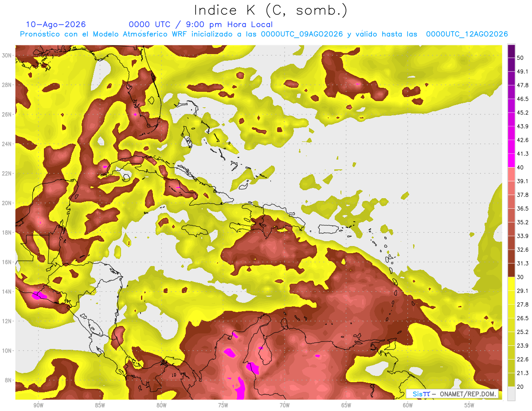The width and height of the screenshot is (532, 411).
Task: Click the colorbar value "32.6"
Action: [x=523, y=250]
